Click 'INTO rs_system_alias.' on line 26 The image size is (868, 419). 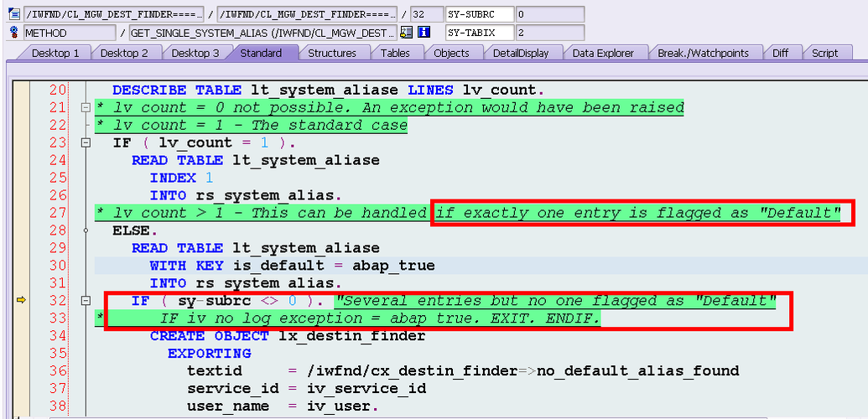point(247,196)
